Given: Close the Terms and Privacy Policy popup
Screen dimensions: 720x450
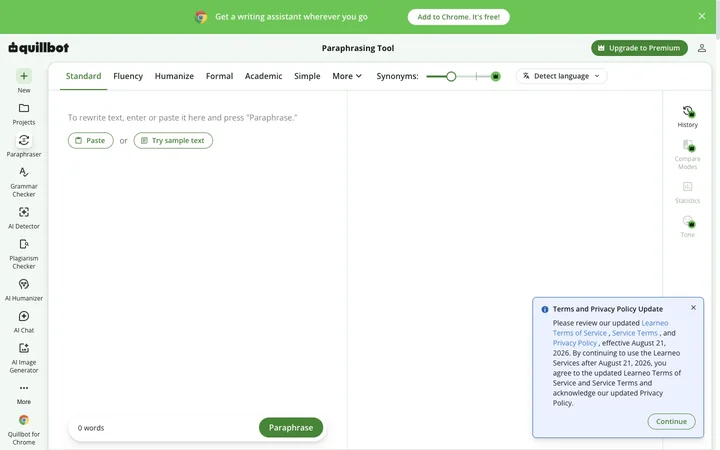Looking at the screenshot, I should [693, 308].
